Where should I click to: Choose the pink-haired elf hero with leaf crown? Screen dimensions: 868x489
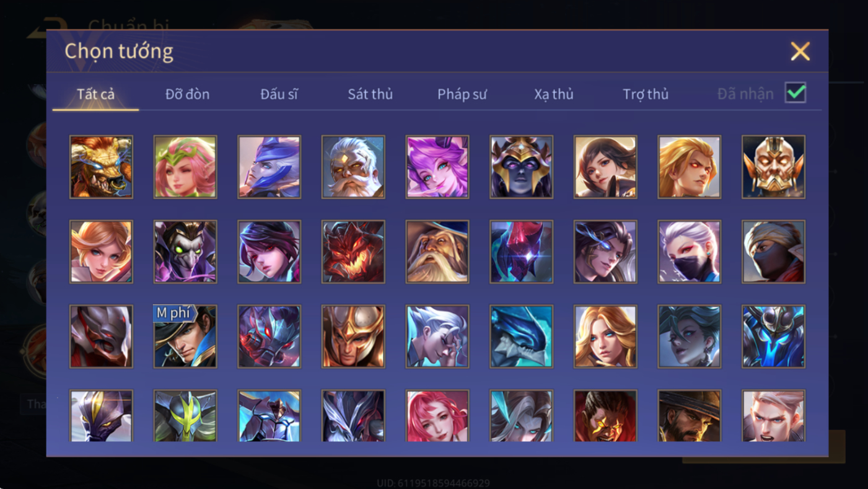185,167
